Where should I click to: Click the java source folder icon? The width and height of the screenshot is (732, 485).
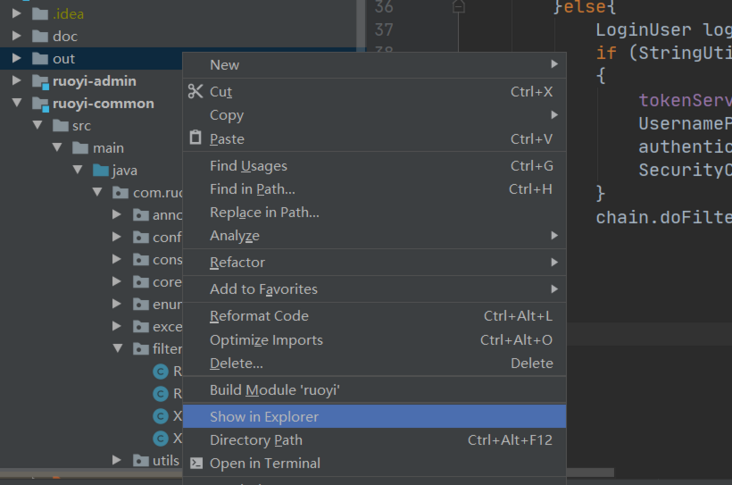101,170
